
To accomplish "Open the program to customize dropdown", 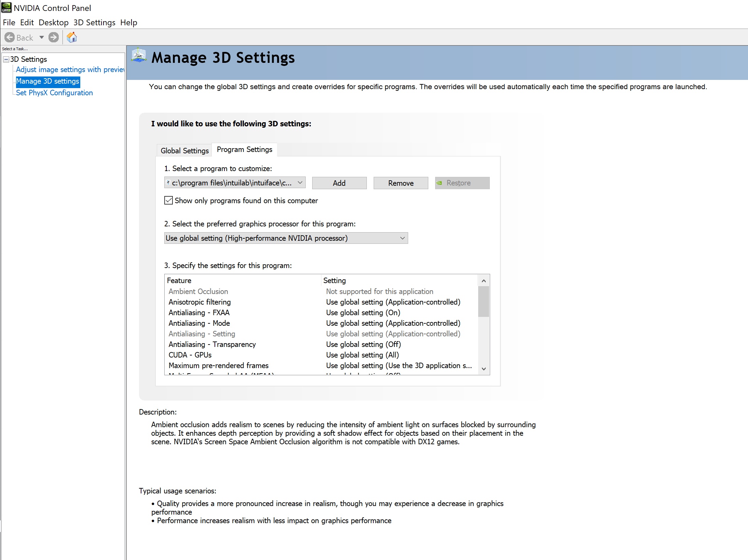I will click(x=300, y=182).
